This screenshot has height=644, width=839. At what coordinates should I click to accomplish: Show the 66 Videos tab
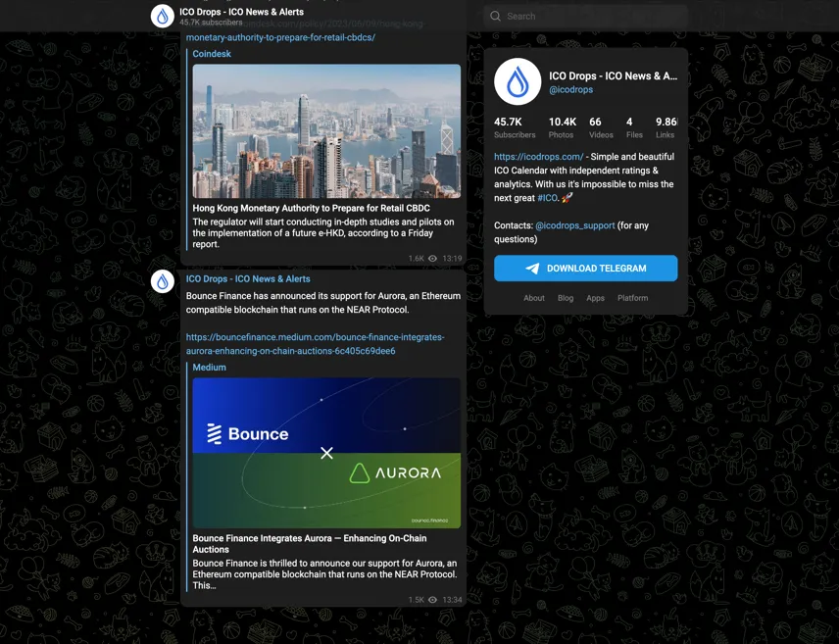(x=601, y=128)
